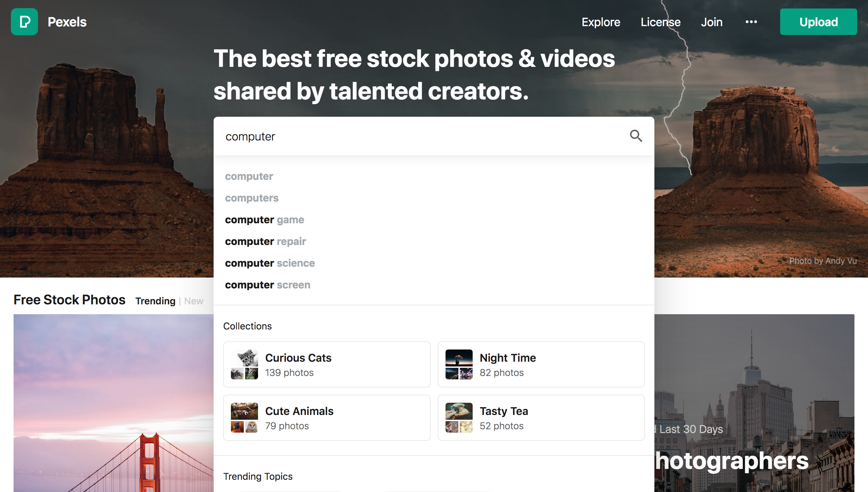Screen dimensions: 868x492
Task: Go to the License page
Action: [660, 22]
